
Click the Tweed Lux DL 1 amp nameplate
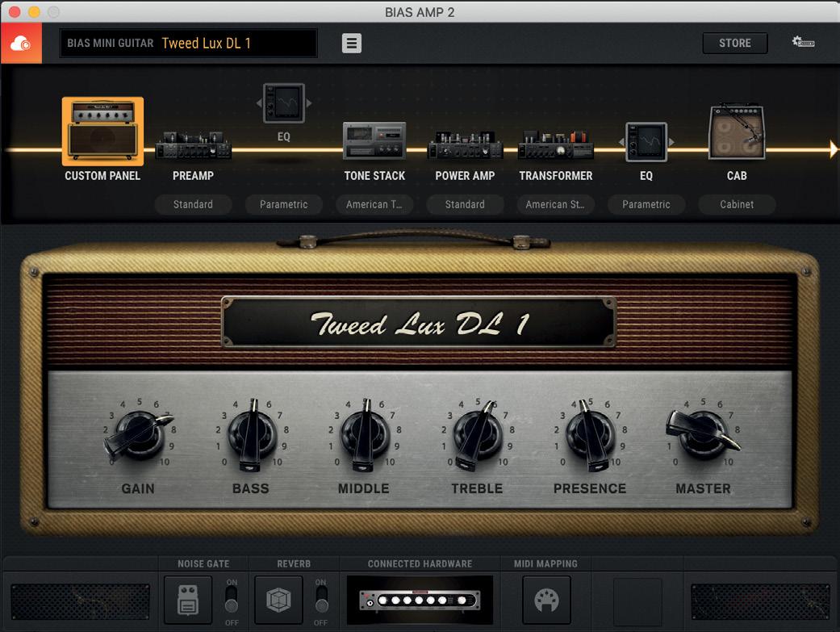point(419,322)
